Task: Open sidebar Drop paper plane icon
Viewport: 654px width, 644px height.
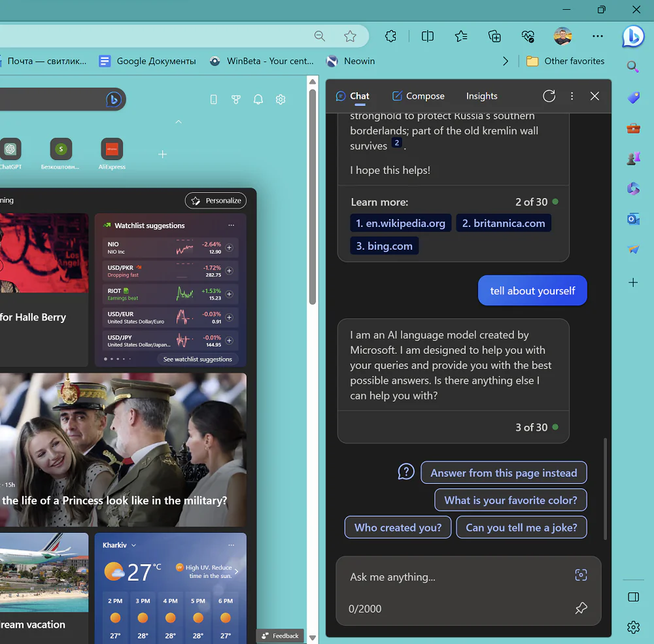Action: pyautogui.click(x=633, y=249)
